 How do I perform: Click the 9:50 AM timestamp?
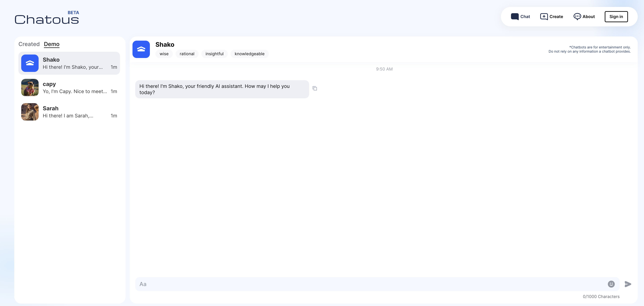(x=384, y=69)
